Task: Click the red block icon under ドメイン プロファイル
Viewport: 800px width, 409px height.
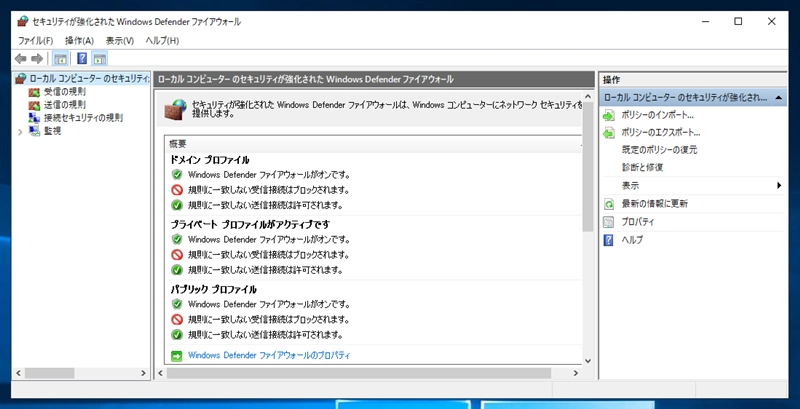Action: click(177, 190)
